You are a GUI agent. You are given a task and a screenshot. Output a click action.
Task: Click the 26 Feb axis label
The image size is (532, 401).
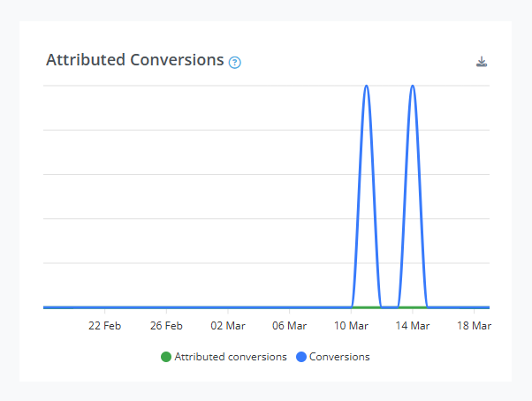point(166,326)
